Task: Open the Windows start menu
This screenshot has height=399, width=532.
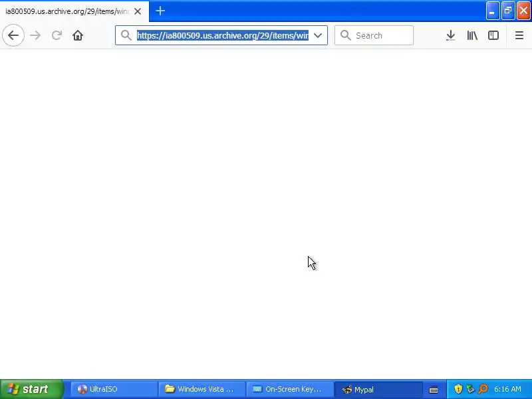Action: 31,389
